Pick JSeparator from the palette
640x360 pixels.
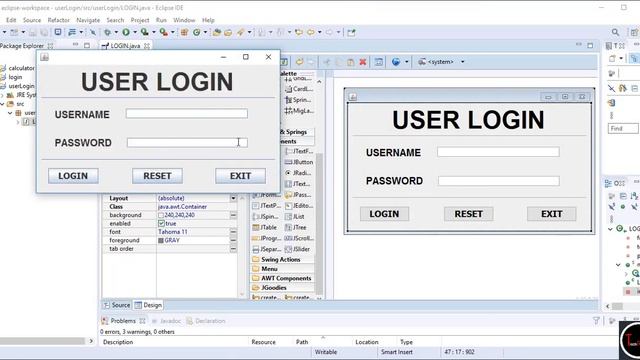tap(267, 249)
